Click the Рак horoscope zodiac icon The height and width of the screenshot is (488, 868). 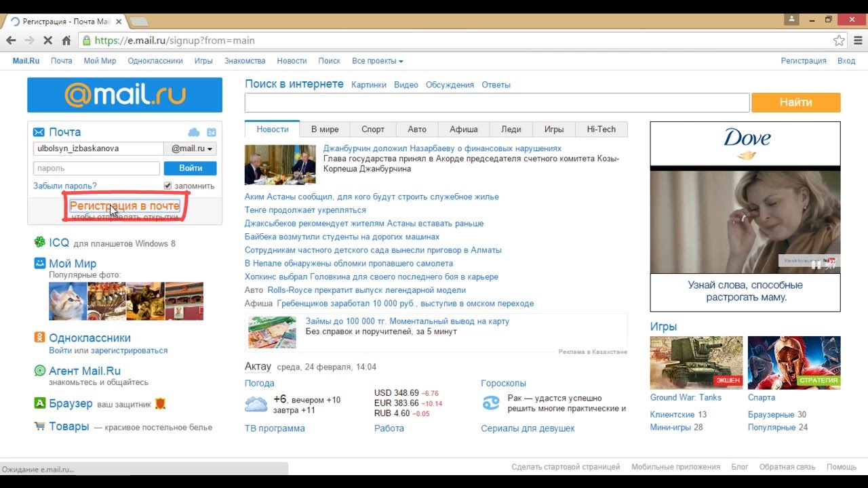(x=490, y=403)
